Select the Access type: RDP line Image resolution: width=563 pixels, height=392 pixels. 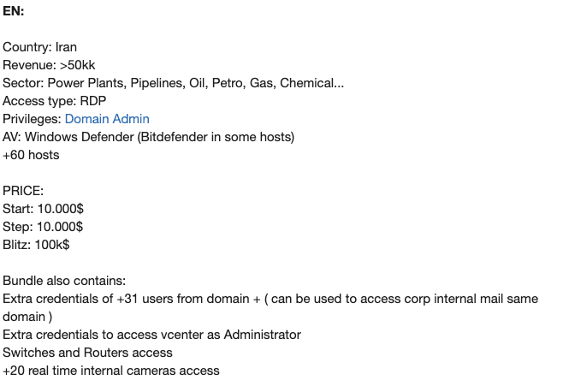coord(54,101)
